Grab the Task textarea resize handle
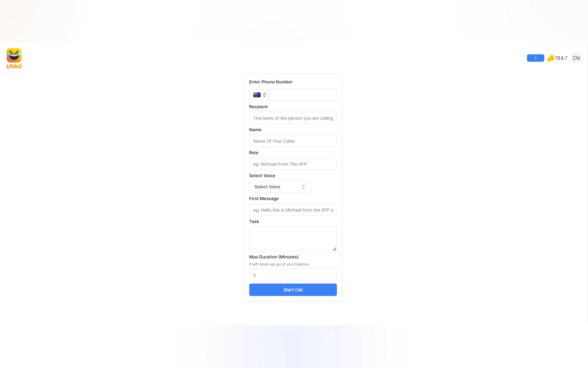Screen dimensions: 588x368 click(x=335, y=249)
